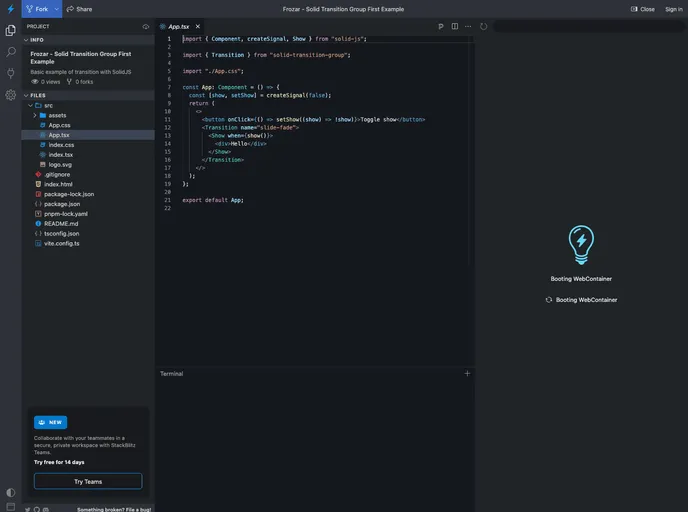This screenshot has width=688, height=512.
Task: Toggle the bottom panel layout icon
Action: 11,506
